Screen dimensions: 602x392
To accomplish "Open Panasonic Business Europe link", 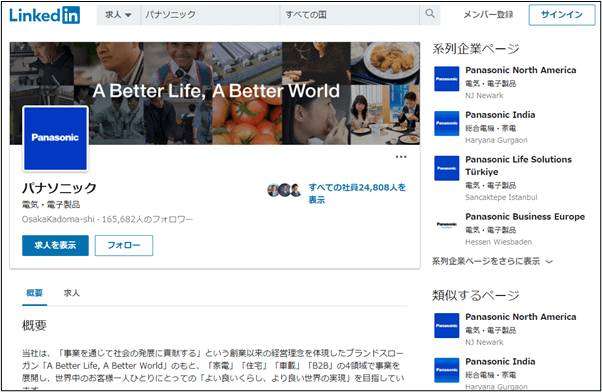I will 525,217.
